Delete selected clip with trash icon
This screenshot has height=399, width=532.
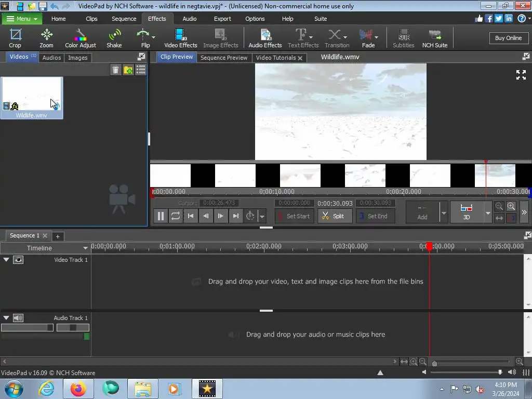tap(116, 70)
